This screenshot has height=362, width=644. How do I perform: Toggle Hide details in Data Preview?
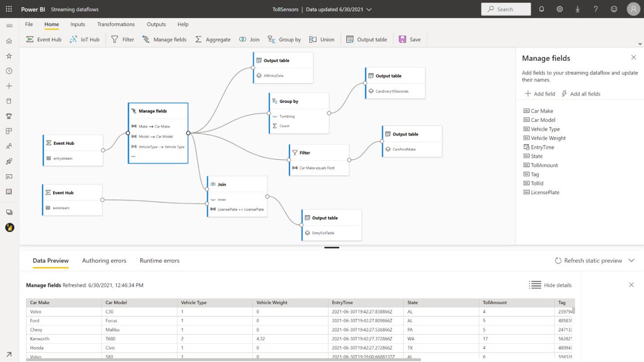[x=550, y=285]
